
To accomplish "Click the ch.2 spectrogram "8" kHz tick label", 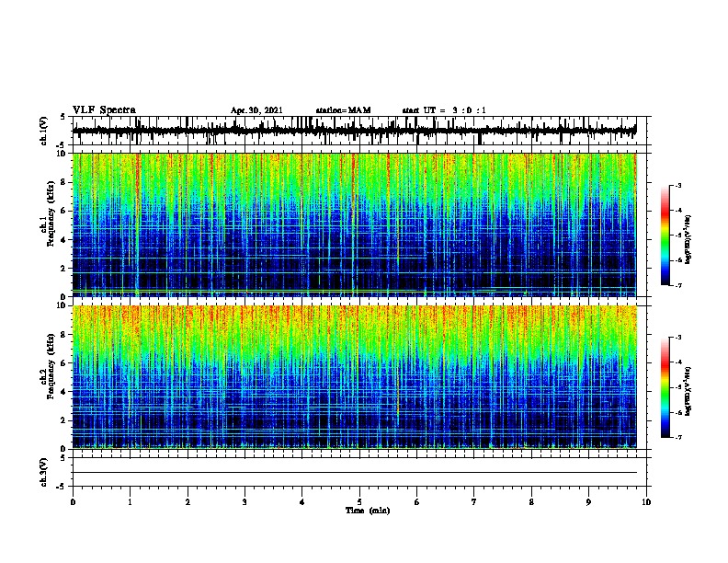I will (64, 335).
